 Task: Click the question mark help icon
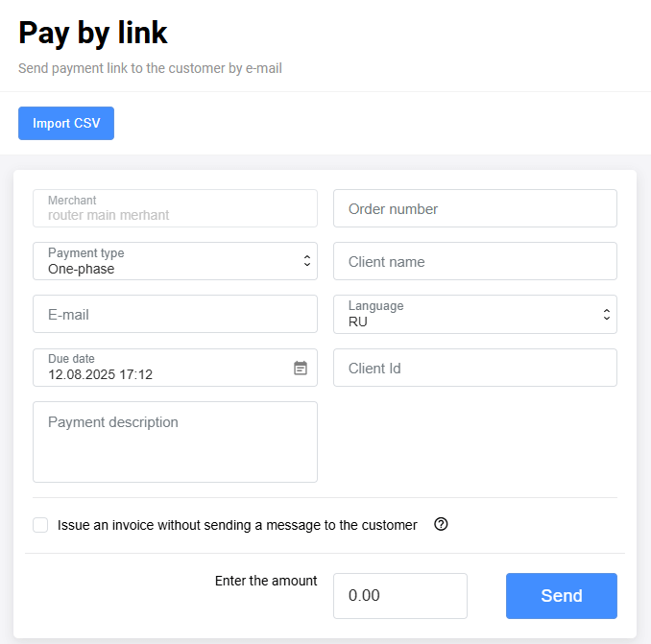click(x=442, y=524)
